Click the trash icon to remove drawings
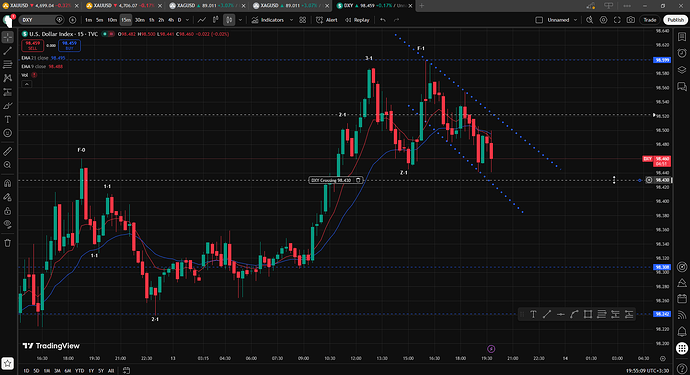Viewport: 690px width, 375px height. click(7, 243)
